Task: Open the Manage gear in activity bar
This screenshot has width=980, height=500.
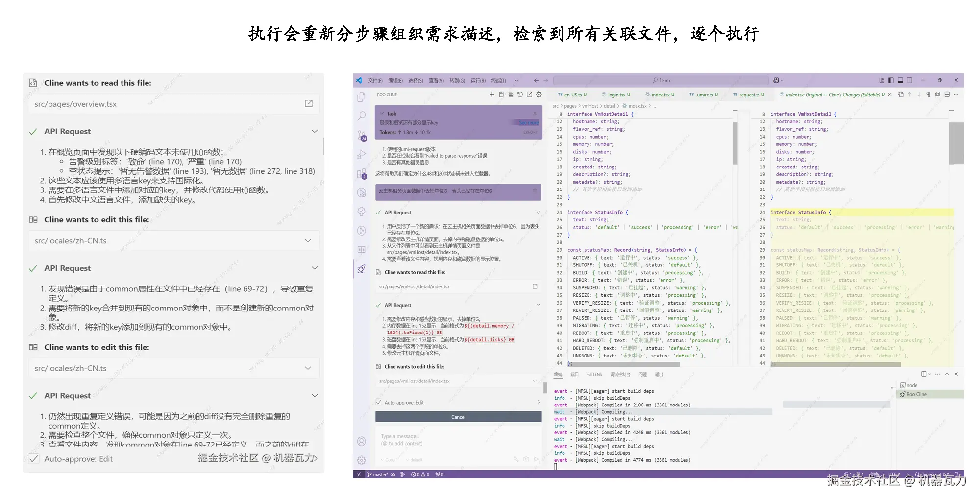Action: pos(362,460)
